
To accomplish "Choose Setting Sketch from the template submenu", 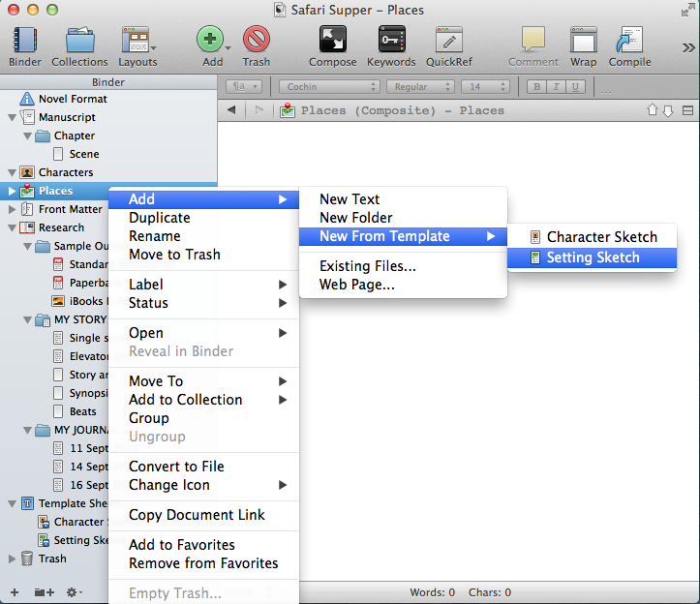I will [x=592, y=257].
